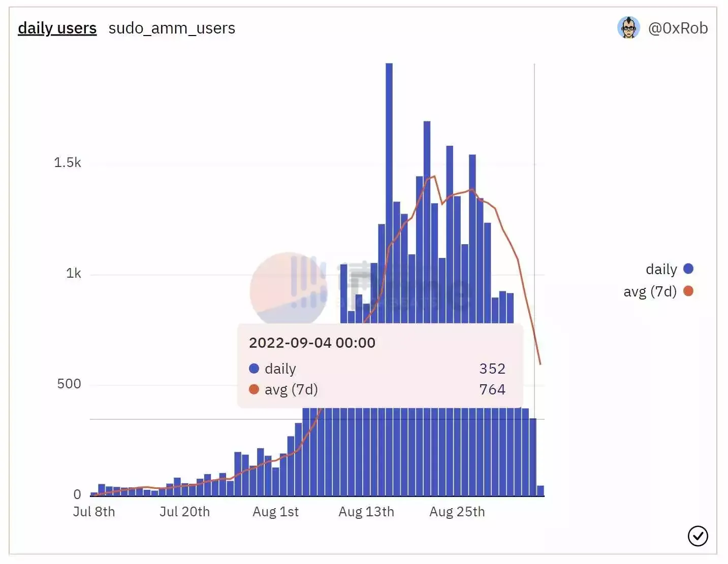This screenshot has height=564, width=728.
Task: Click the tooltip avg value 764
Action: click(492, 389)
